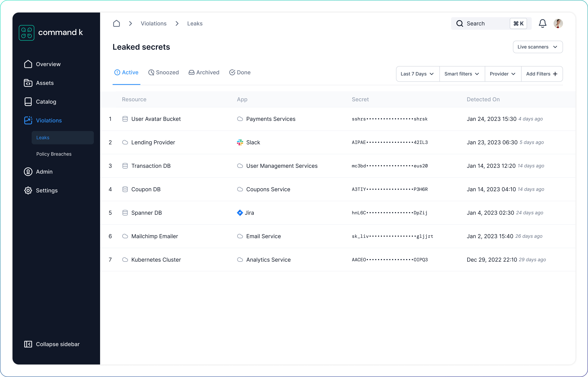Click secret sshrs…shrsk
The image size is (588, 377).
pos(390,119)
